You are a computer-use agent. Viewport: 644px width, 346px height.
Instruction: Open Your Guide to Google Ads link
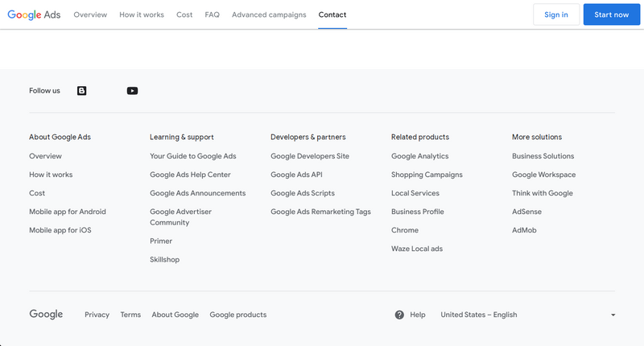[193, 156]
